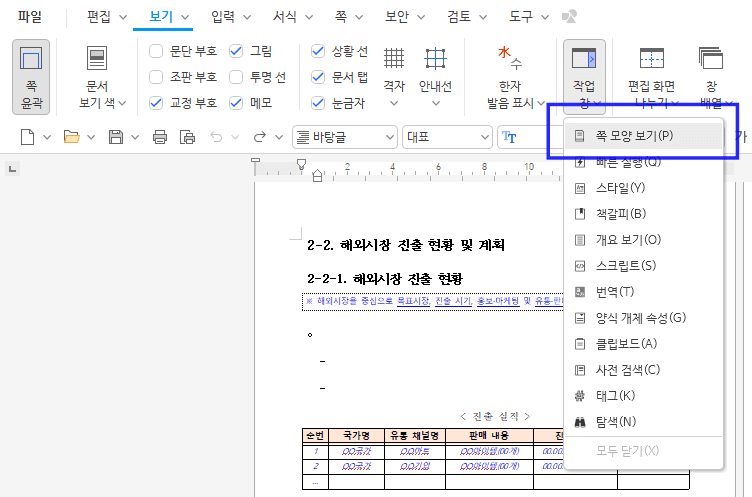752x497 pixels.
Task: Select 사전 검색(C) from the menu
Action: pos(643,370)
